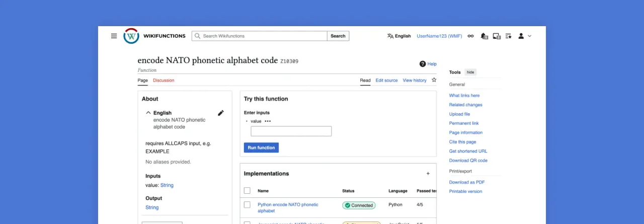Check the Python encode NATO phonetic row
This screenshot has height=224, width=644.
[247, 205]
